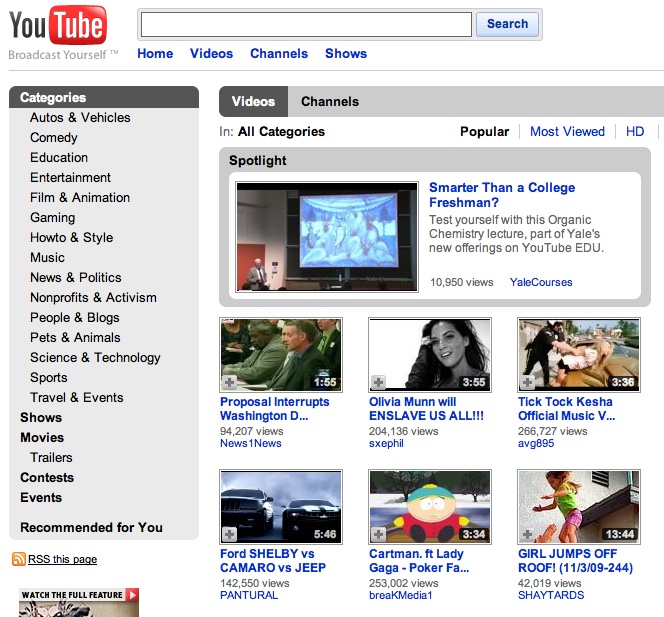
Task: Open the GIRL JUMPS OFF ROOF thumbnail
Action: [x=579, y=507]
